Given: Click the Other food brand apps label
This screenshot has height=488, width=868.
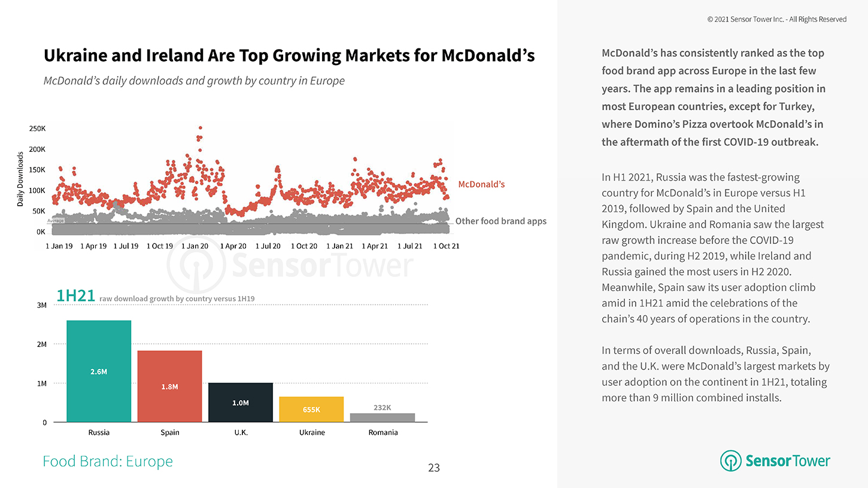Looking at the screenshot, I should pyautogui.click(x=500, y=221).
